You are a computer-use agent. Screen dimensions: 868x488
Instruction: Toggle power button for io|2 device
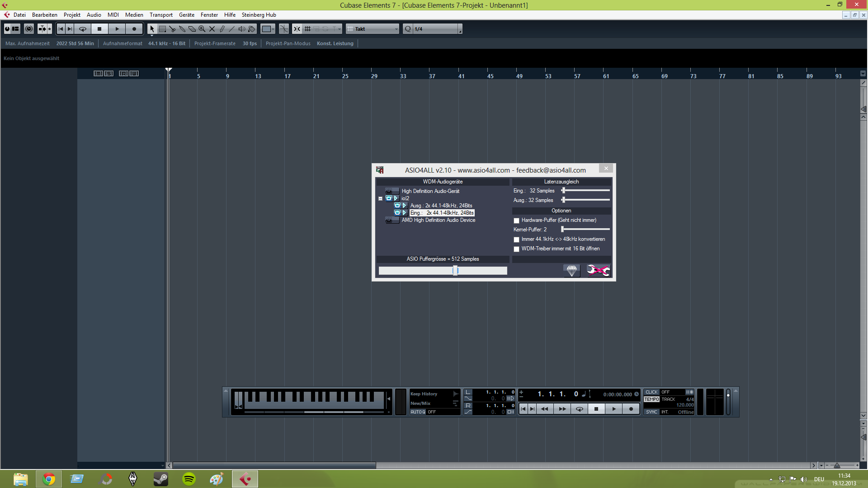(x=389, y=198)
